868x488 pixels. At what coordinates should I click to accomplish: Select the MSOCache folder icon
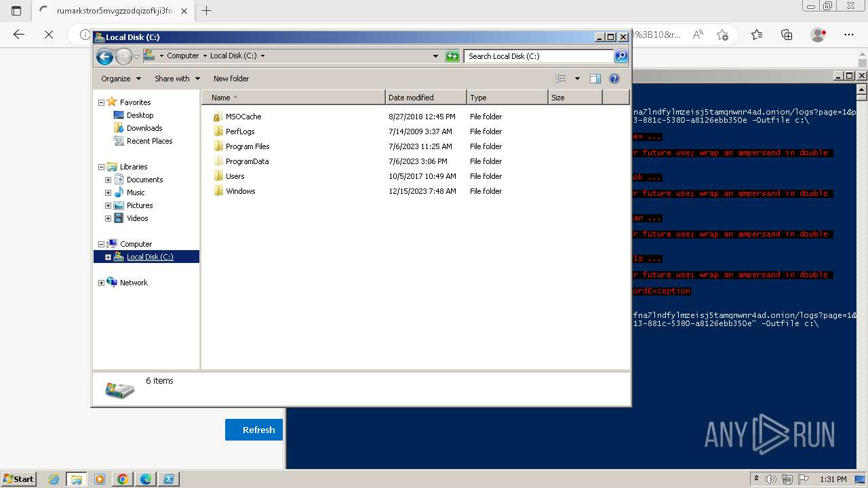218,117
